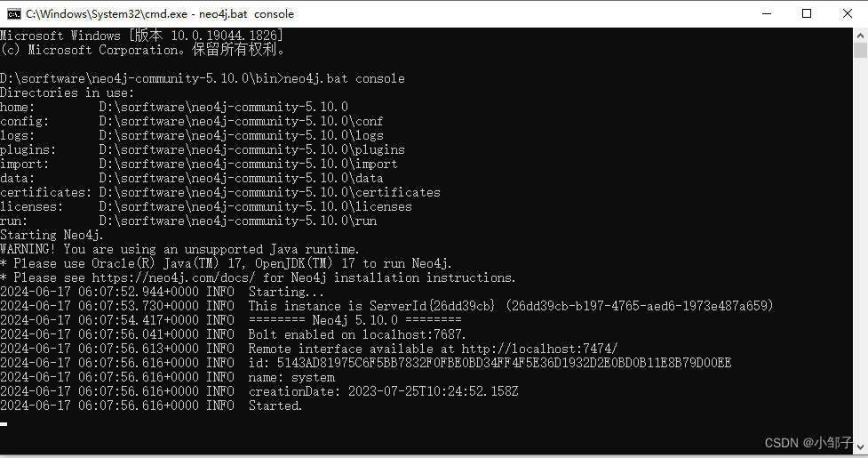Maximize the neo4j console window
The image size is (868, 458).
click(x=807, y=13)
